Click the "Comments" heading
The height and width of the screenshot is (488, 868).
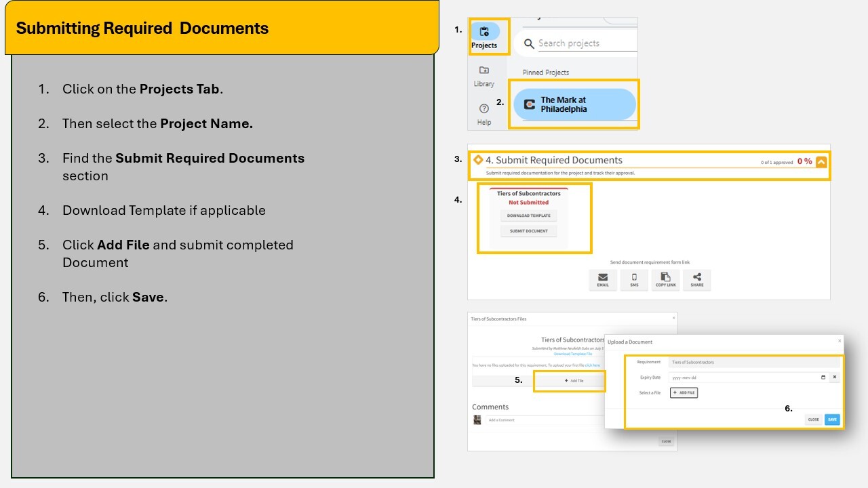pos(490,407)
